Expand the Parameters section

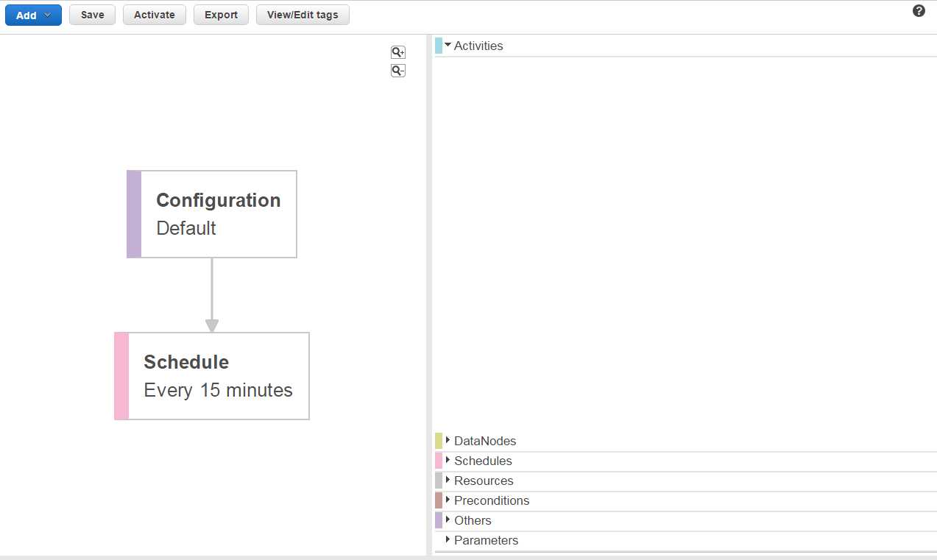pos(485,540)
